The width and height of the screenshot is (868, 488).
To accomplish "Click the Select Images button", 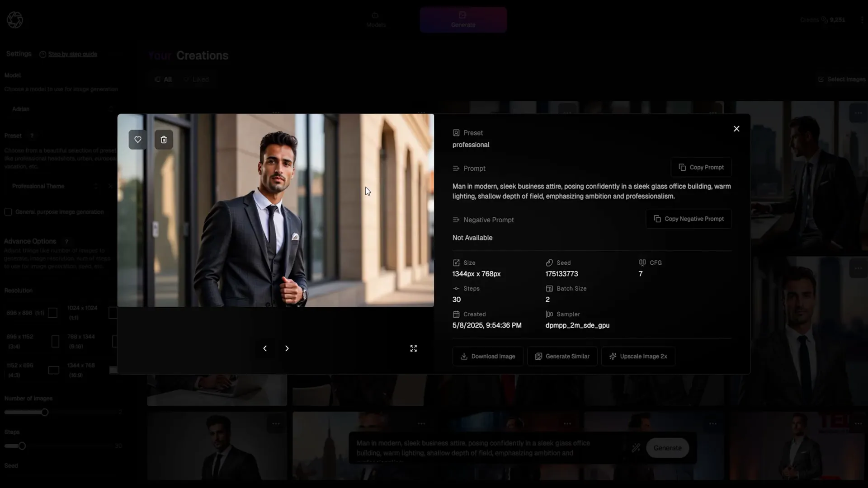I will 842,80.
